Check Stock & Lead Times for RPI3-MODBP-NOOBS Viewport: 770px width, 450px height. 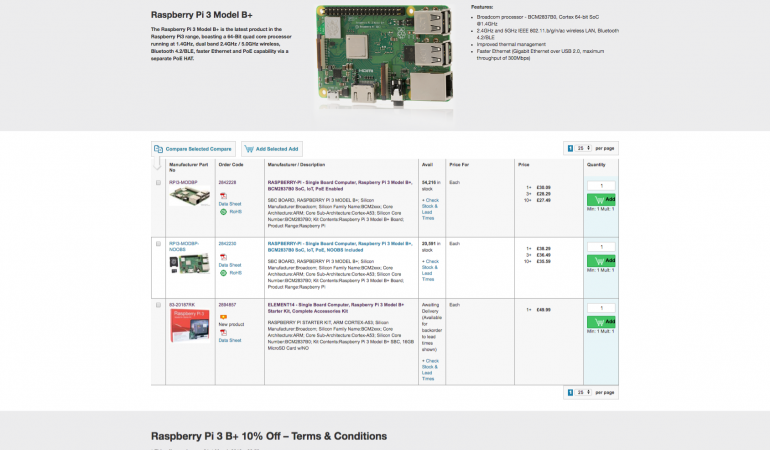coord(430,270)
